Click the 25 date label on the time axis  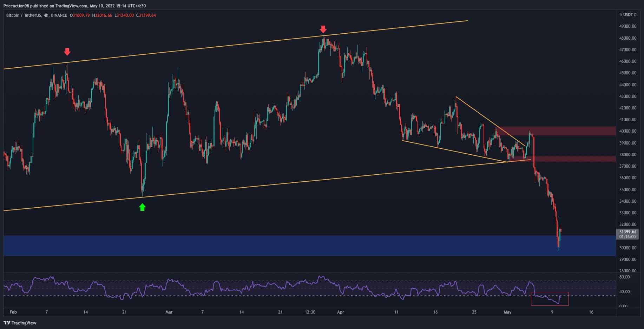click(474, 312)
